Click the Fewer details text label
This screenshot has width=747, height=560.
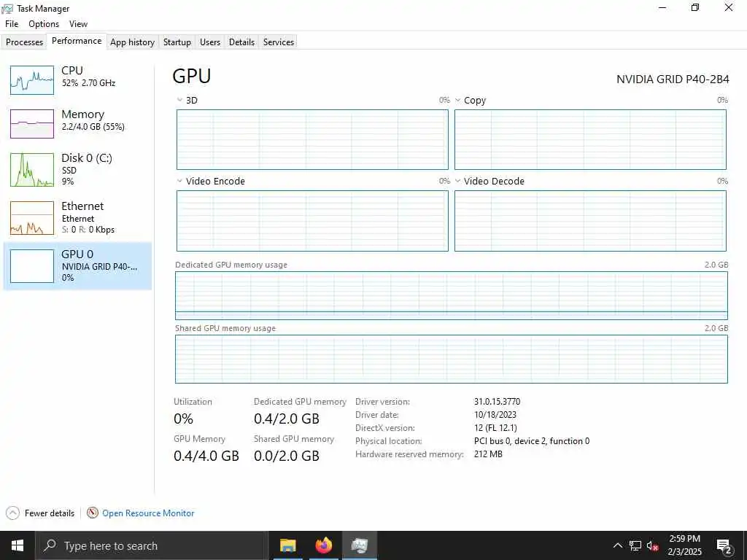(x=50, y=513)
